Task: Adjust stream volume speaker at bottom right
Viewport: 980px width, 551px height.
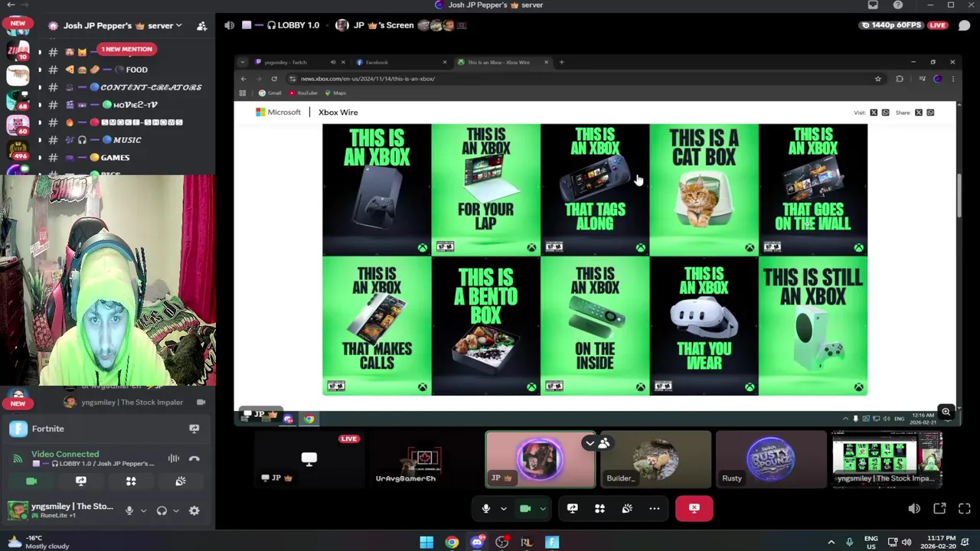Action: coord(914,509)
